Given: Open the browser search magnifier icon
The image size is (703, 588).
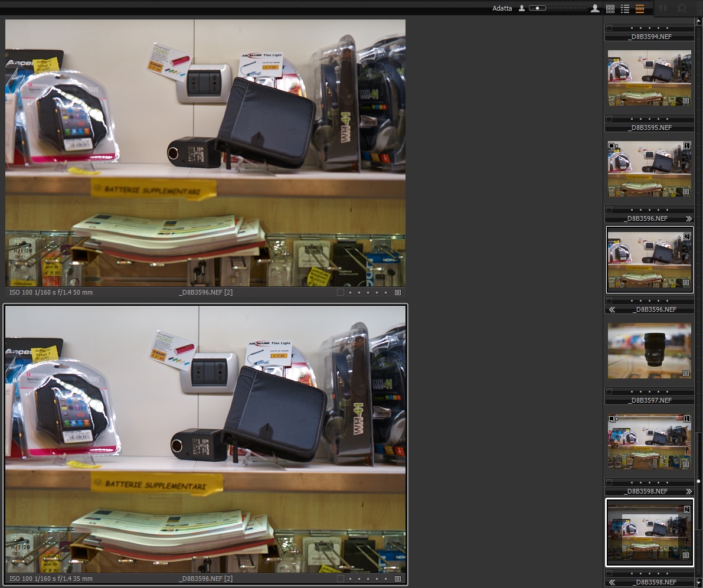Looking at the screenshot, I should [682, 8].
